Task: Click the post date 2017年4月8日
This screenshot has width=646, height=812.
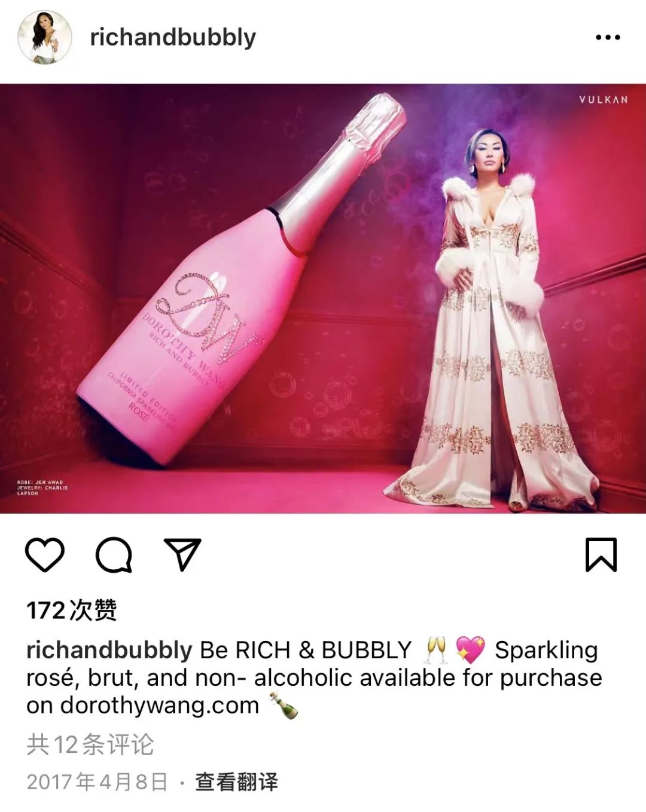Action: point(97,782)
